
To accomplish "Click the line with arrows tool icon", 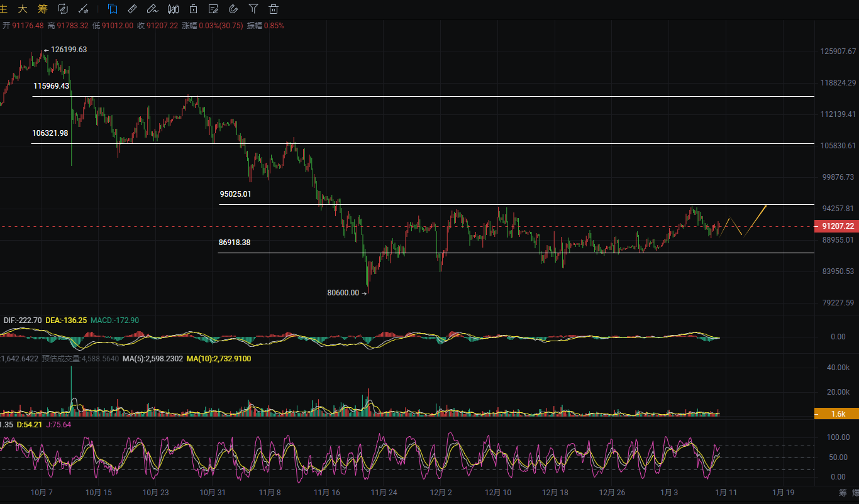I will click(x=82, y=9).
